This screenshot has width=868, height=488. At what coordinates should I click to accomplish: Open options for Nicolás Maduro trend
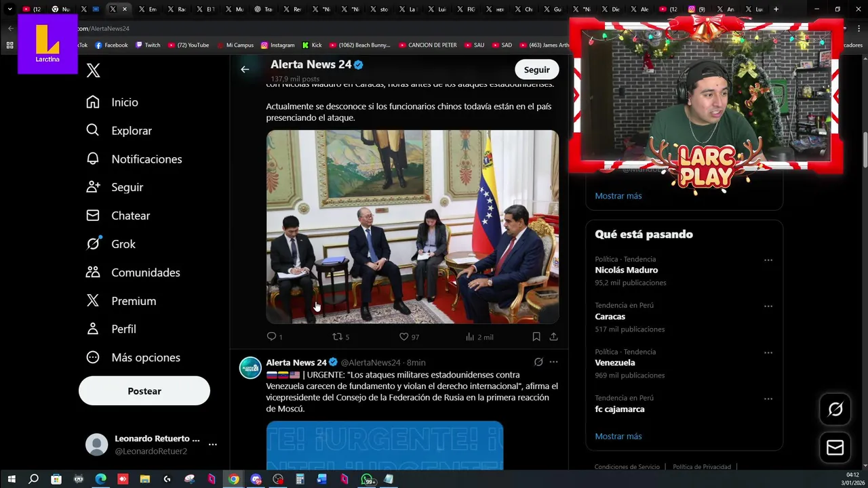pyautogui.click(x=768, y=260)
